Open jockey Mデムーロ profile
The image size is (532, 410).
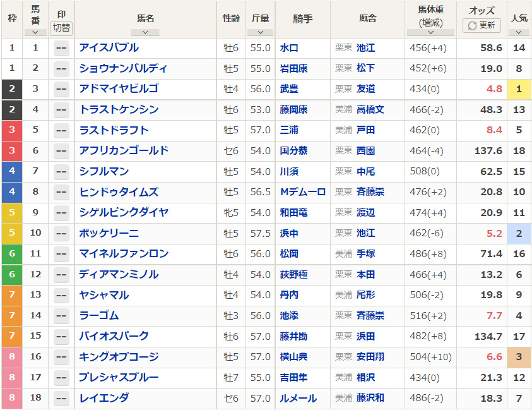click(303, 192)
